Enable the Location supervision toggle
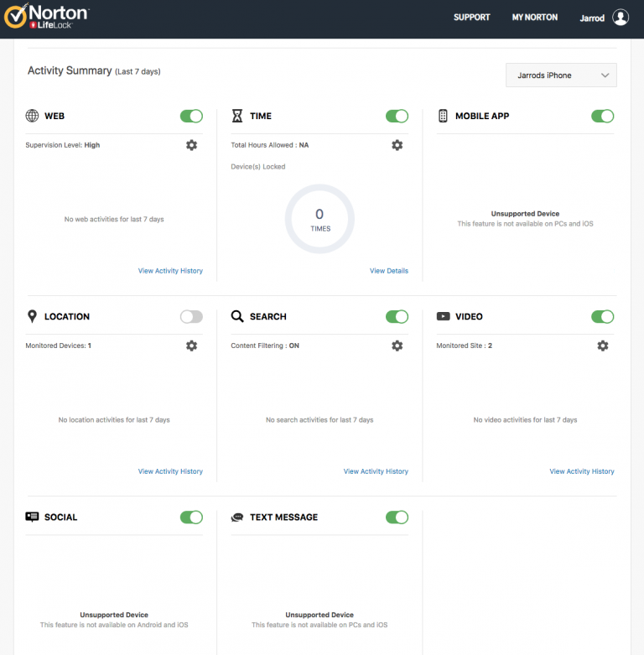644x655 pixels. click(x=191, y=316)
